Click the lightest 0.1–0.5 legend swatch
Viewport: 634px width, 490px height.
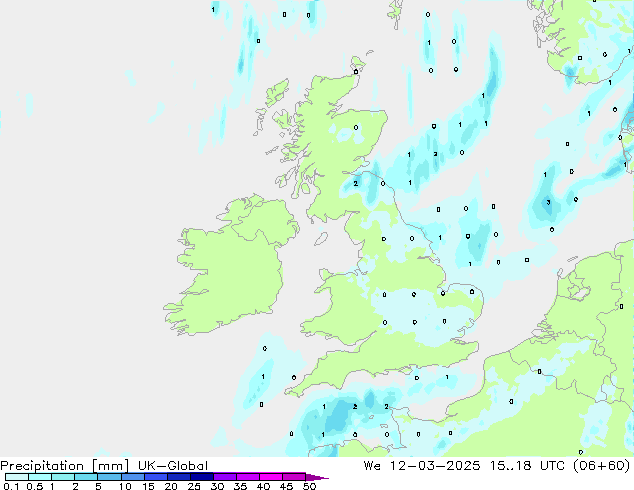pos(16,477)
